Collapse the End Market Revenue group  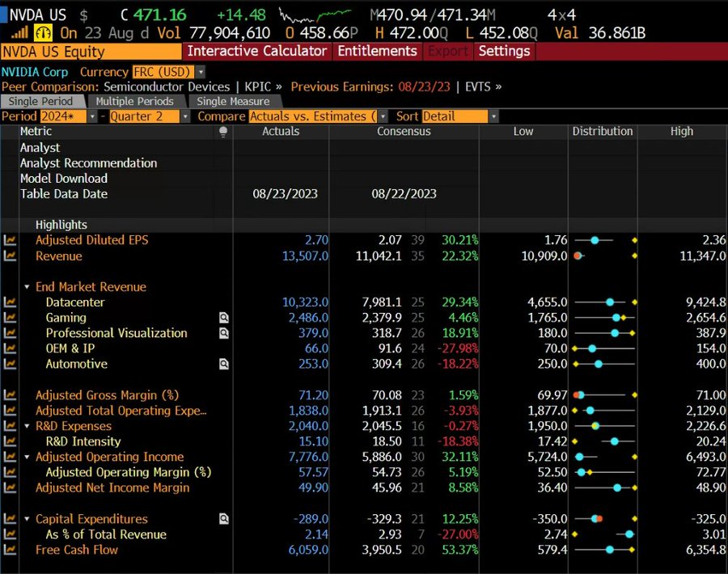click(x=27, y=287)
